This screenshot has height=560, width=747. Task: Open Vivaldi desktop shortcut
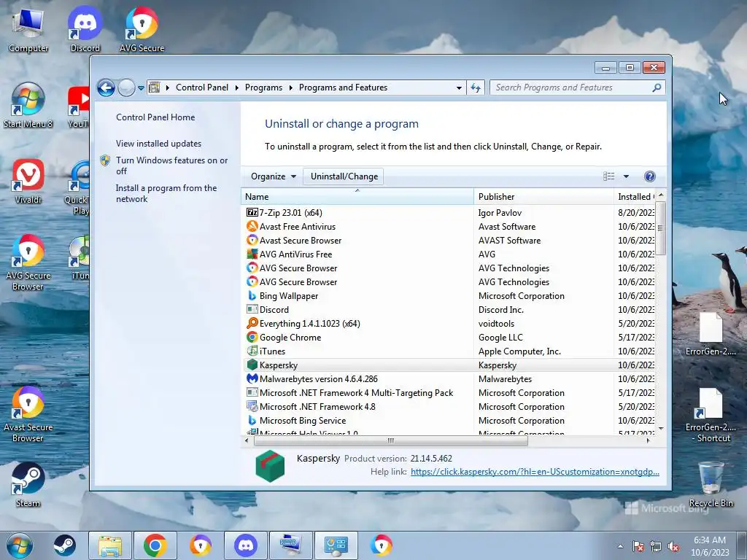click(28, 182)
